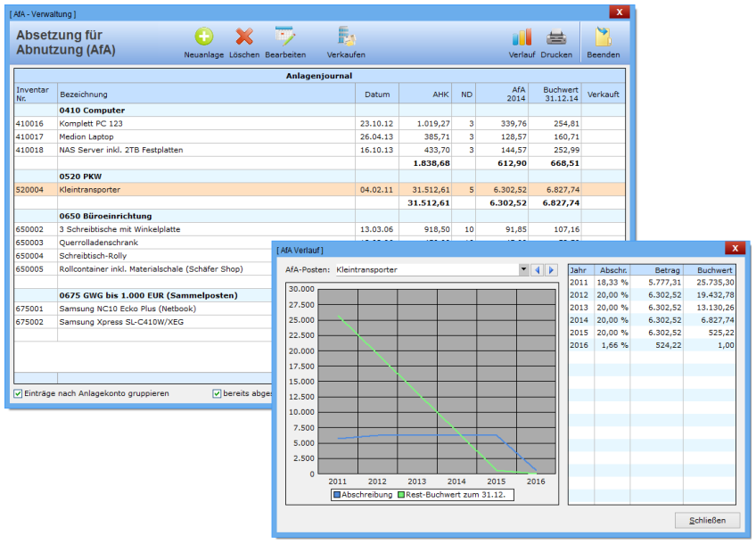This screenshot has width=756, height=544.
Task: Go to next AfA-Posten with right arrow
Action: tap(551, 269)
